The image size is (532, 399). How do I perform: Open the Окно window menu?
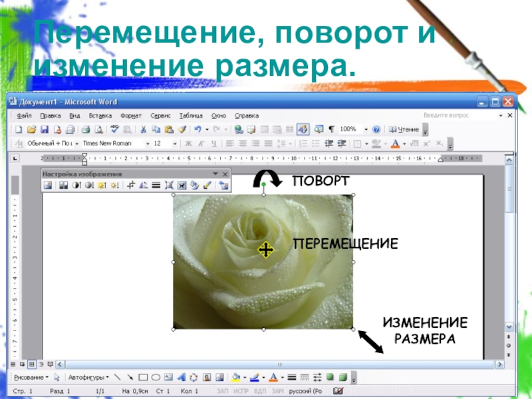(219, 116)
